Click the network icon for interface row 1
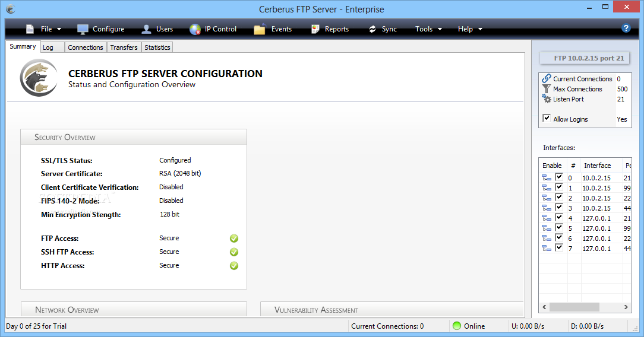Image resolution: width=644 pixels, height=337 pixels. click(x=547, y=187)
